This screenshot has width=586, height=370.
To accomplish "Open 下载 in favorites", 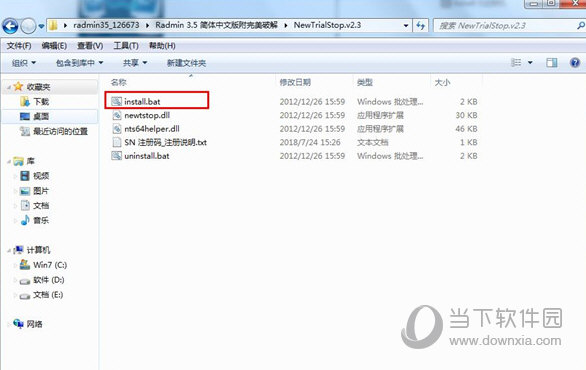I will pyautogui.click(x=41, y=102).
